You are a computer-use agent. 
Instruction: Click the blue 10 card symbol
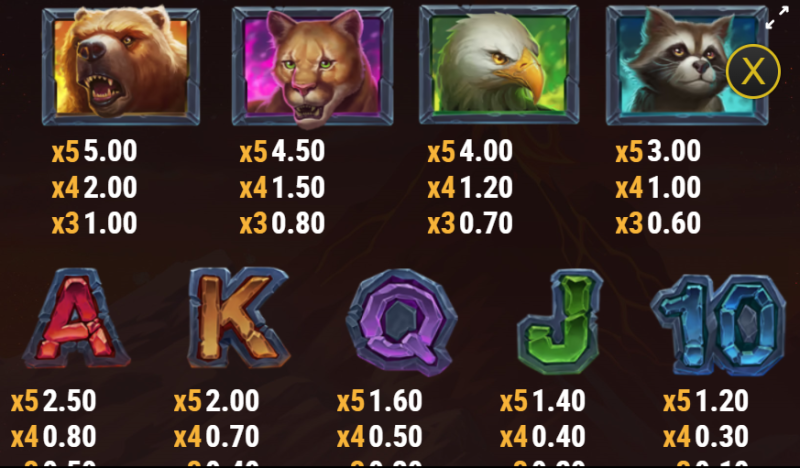tap(718, 325)
